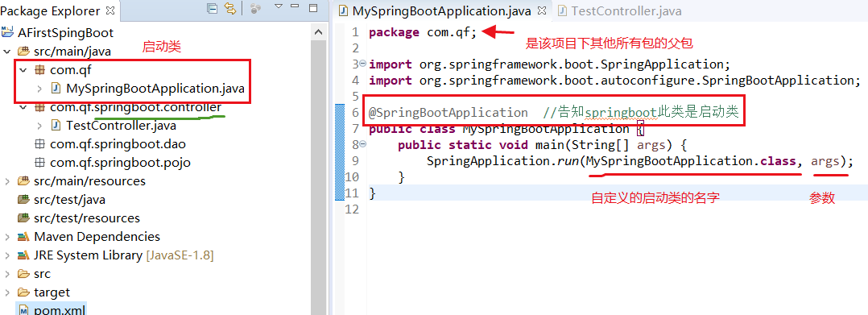Switch to the TestController.java editor tab
The image size is (868, 315).
[x=619, y=10]
